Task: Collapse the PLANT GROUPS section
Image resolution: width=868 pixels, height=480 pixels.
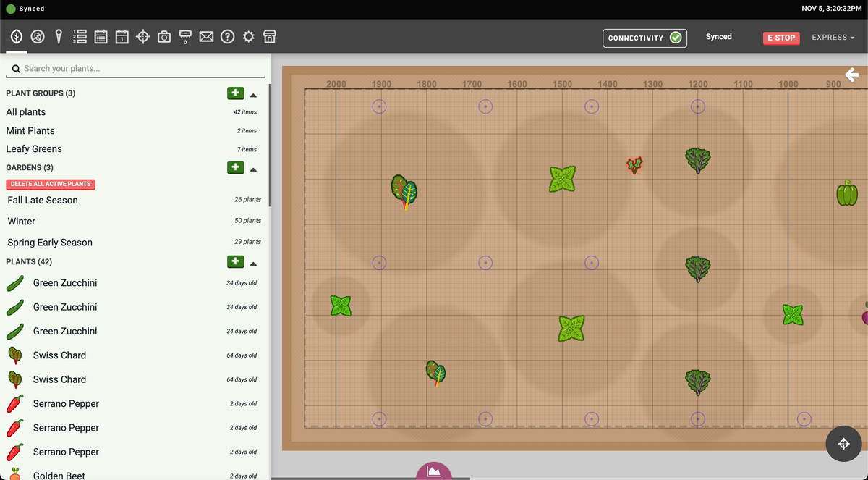Action: pyautogui.click(x=253, y=93)
